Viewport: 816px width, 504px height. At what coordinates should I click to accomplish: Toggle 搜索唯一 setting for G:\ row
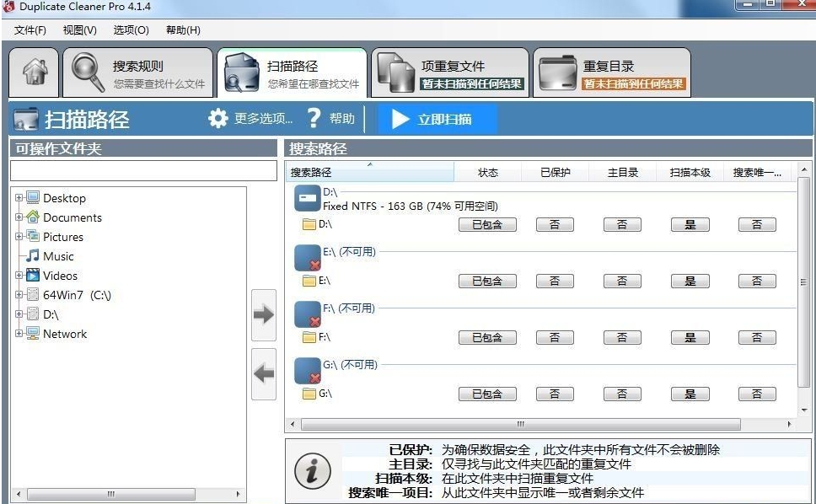(757, 394)
